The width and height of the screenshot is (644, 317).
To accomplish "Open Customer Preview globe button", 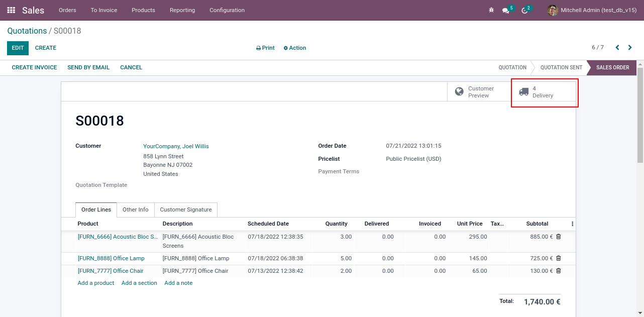I will click(479, 92).
